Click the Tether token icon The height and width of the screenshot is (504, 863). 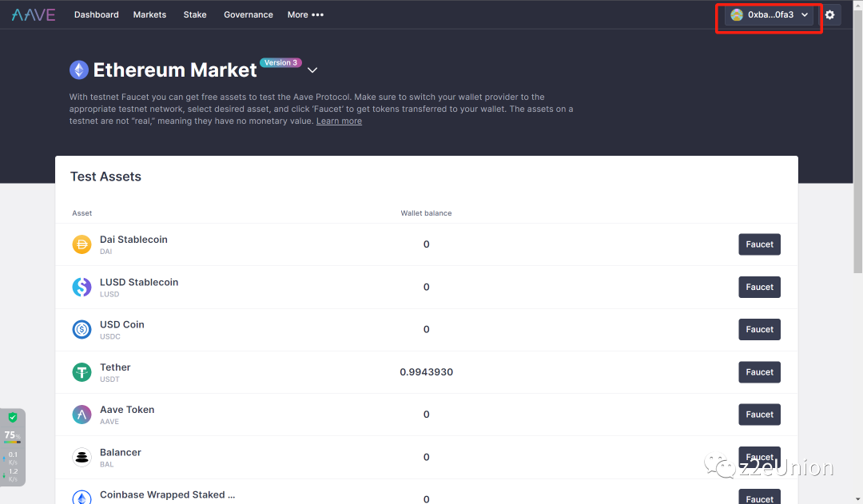tap(82, 372)
